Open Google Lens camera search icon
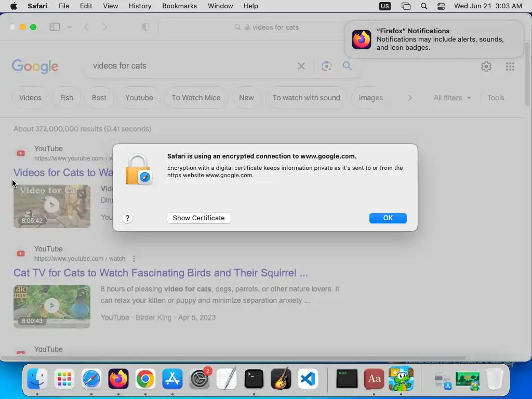532x399 pixels. pyautogui.click(x=326, y=66)
